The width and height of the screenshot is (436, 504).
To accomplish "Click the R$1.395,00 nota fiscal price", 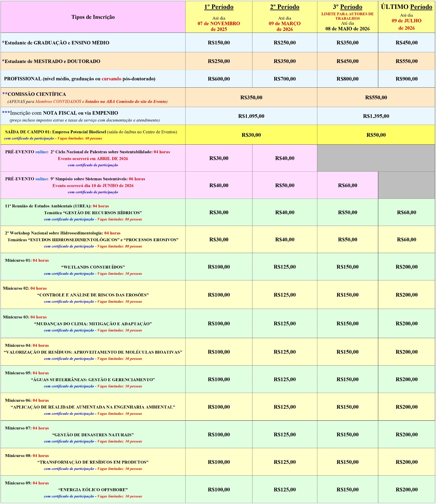I will click(x=376, y=116).
